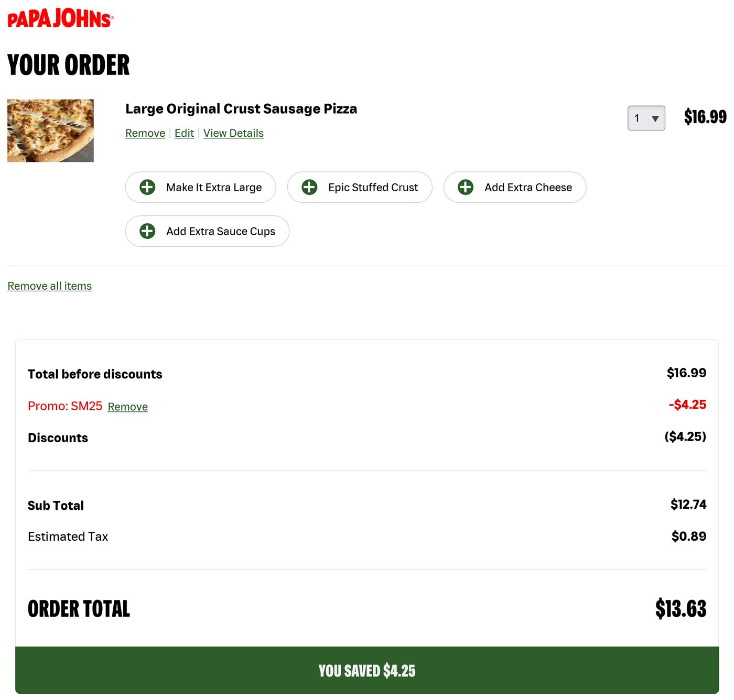The width and height of the screenshot is (734, 700).
Task: Enable the Add Extra Sauce Cups option
Action: pyautogui.click(x=207, y=231)
